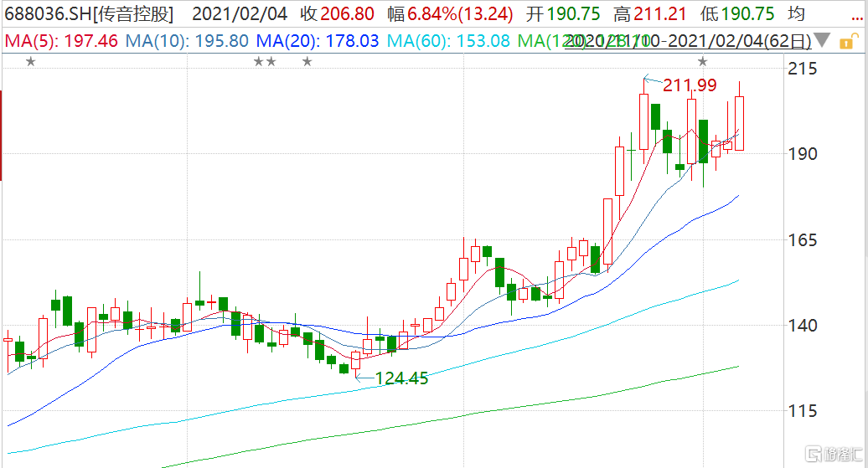Click the MA(60): 153.08 indicator label
Image resolution: width=868 pixels, height=468 pixels.
[x=448, y=41]
